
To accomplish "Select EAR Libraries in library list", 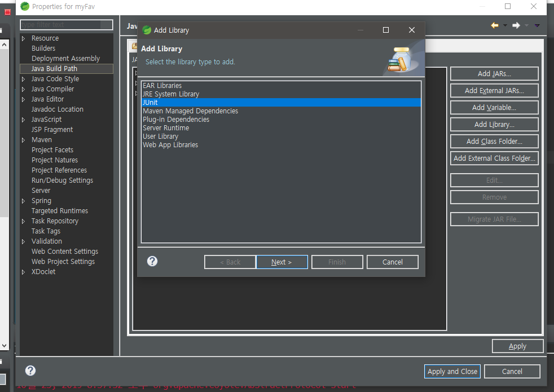I will pos(282,86).
